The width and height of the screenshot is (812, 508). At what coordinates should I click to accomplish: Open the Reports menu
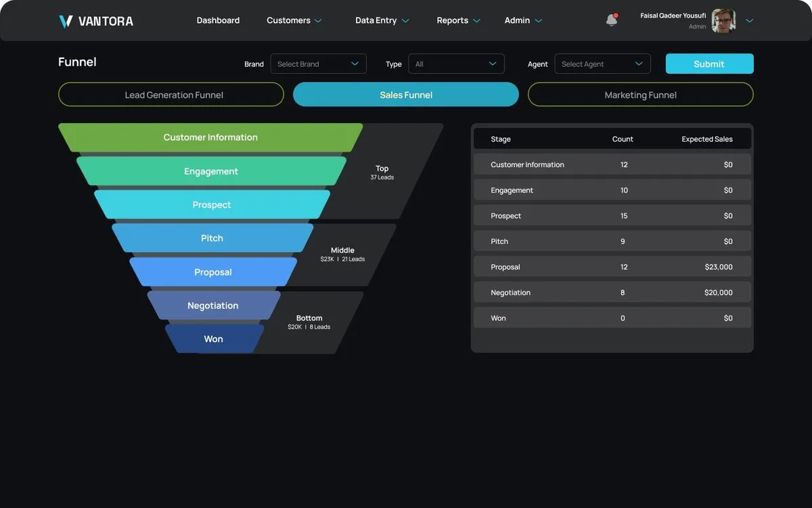[x=458, y=20]
